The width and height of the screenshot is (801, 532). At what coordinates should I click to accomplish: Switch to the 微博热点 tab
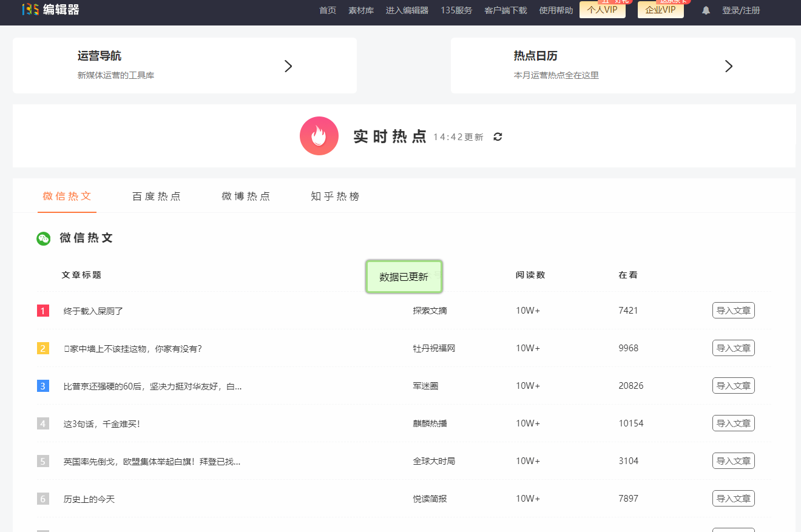(246, 197)
